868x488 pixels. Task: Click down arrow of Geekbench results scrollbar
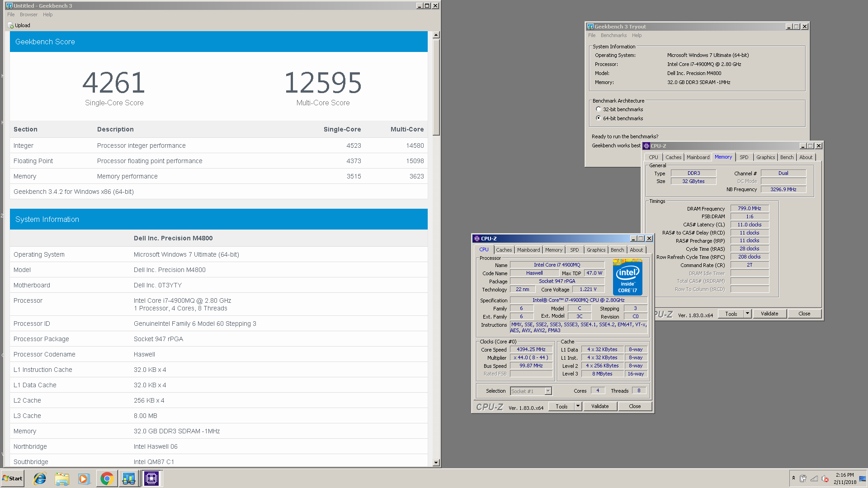click(x=436, y=462)
